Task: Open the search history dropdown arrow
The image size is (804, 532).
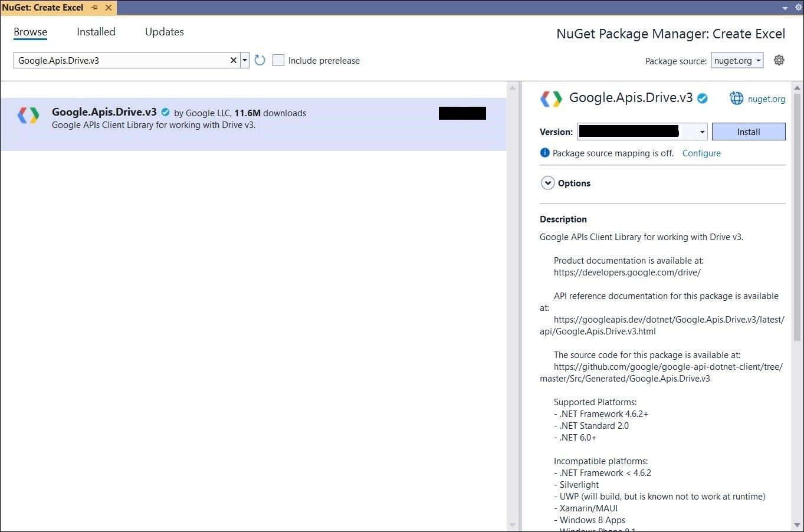Action: tap(245, 60)
